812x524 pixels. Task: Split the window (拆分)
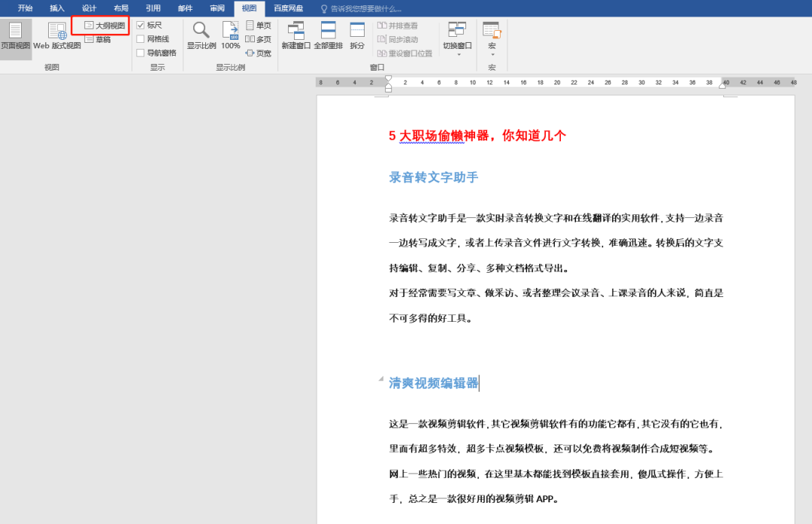click(357, 36)
